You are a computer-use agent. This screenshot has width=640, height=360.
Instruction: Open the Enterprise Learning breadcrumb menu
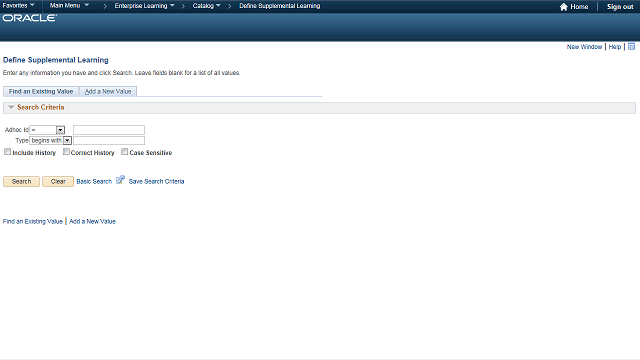click(x=144, y=6)
